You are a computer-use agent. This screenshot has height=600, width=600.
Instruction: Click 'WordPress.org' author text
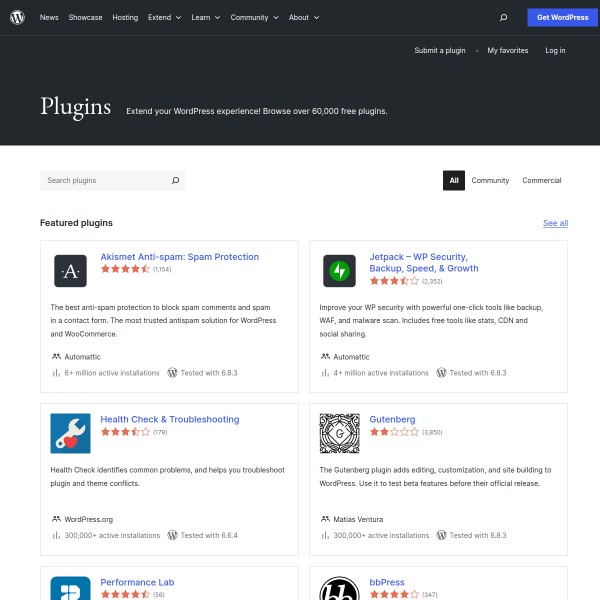[88, 519]
